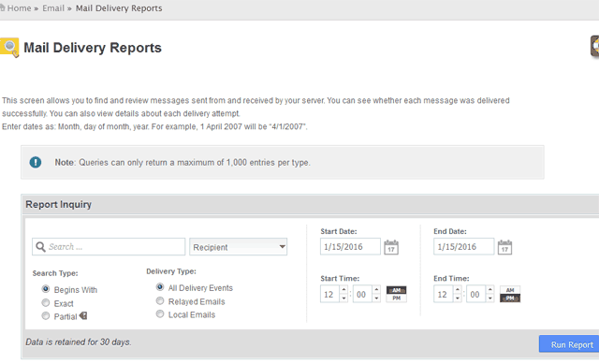Open the Start Date calendar picker
Viewport: 599px width, 364px height.
[x=391, y=247]
